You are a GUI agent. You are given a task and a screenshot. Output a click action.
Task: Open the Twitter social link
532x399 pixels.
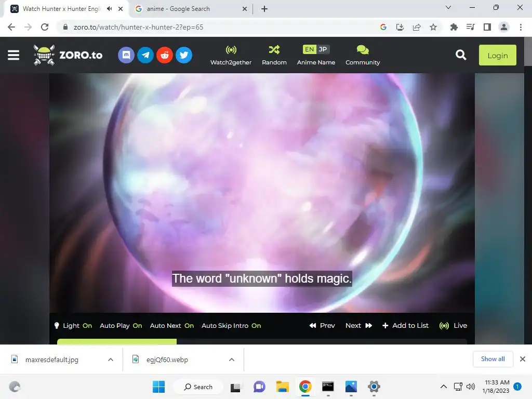(184, 55)
